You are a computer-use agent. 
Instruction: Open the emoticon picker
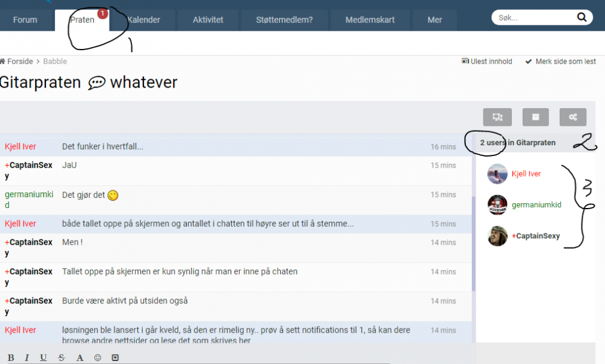[97, 357]
